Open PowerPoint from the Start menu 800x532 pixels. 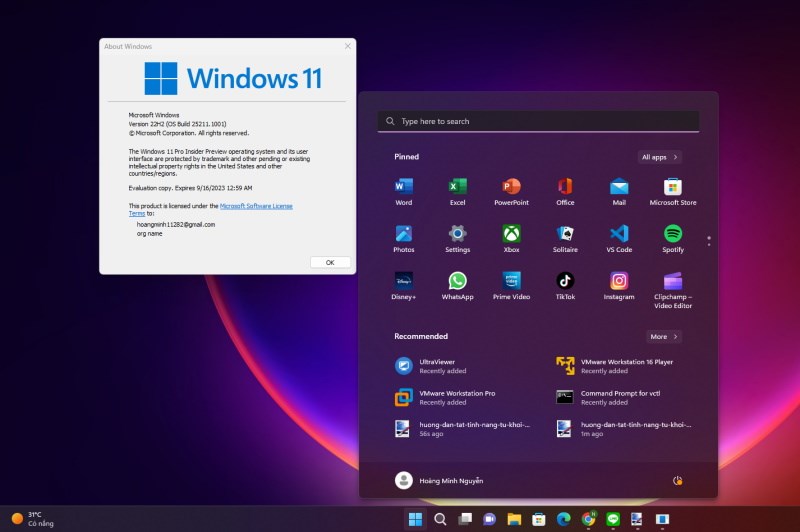click(511, 191)
